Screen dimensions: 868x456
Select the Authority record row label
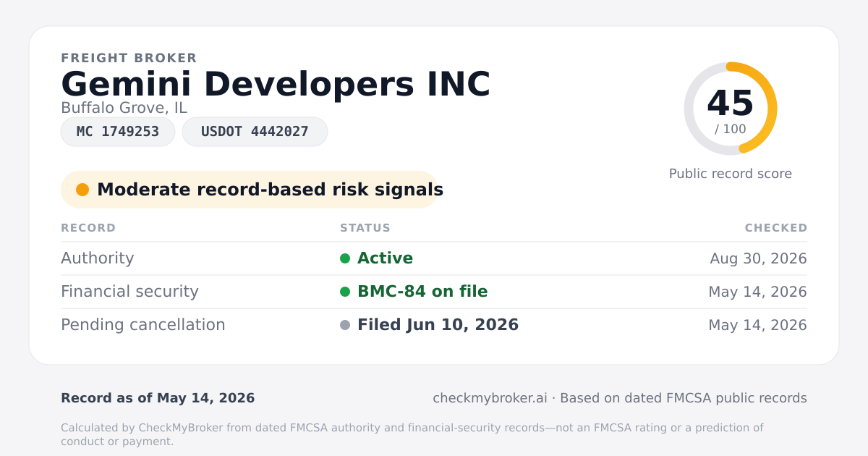tap(98, 258)
